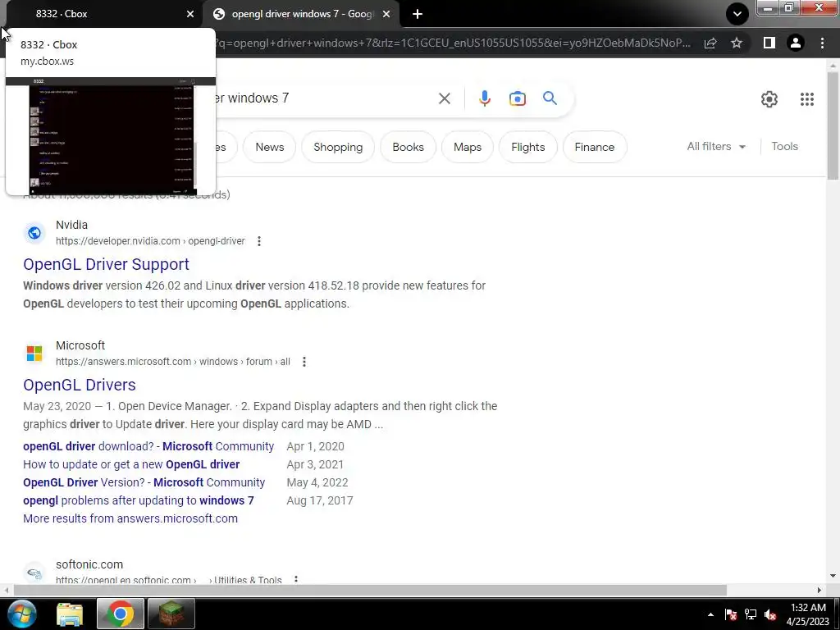Click the taskbar clock 1:32 AM
Screen dimensions: 840x630
(808, 608)
